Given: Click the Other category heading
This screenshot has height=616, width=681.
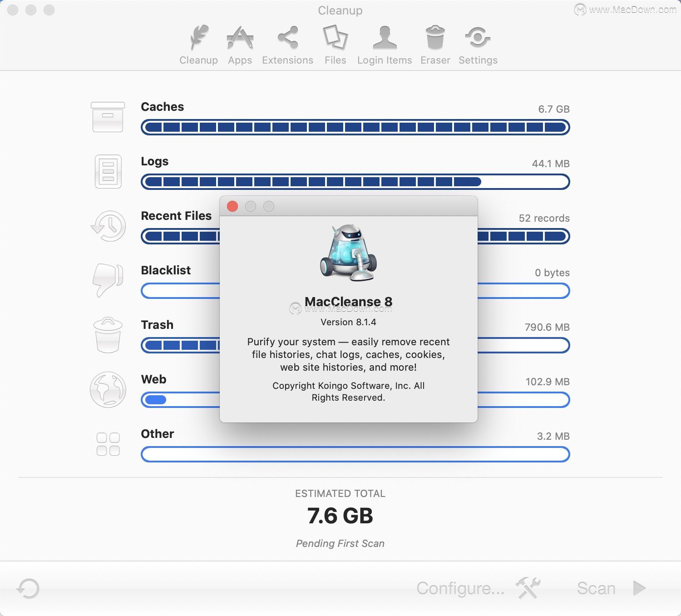Looking at the screenshot, I should [158, 434].
